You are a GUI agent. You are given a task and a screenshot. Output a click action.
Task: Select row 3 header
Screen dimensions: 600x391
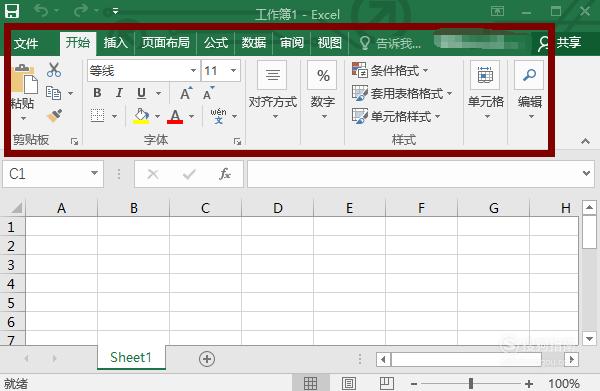12,265
